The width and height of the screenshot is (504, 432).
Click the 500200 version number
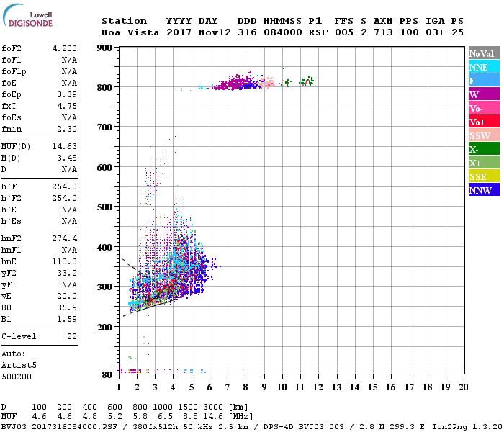pyautogui.click(x=17, y=377)
